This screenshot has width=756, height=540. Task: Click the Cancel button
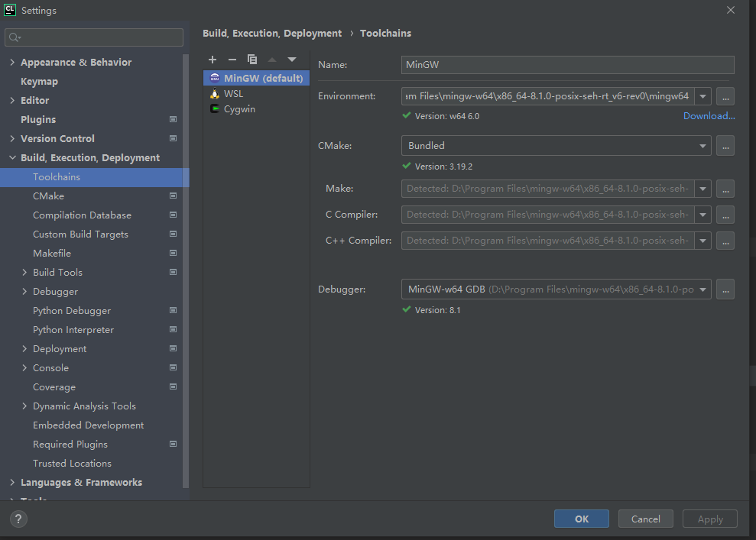pos(645,519)
